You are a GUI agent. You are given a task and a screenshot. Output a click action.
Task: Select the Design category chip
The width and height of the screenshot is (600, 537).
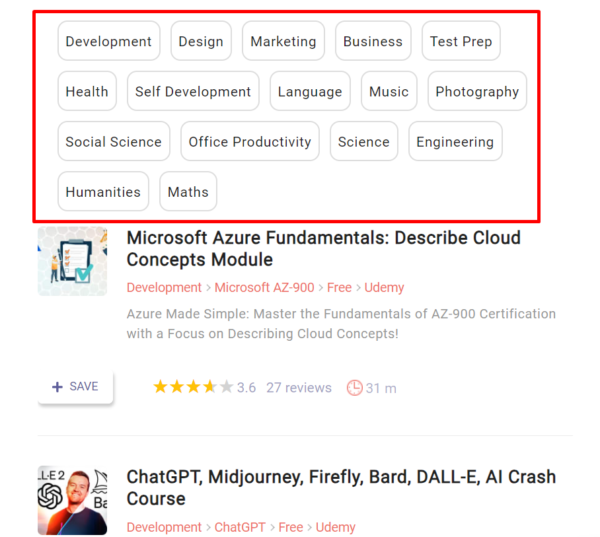coord(201,41)
